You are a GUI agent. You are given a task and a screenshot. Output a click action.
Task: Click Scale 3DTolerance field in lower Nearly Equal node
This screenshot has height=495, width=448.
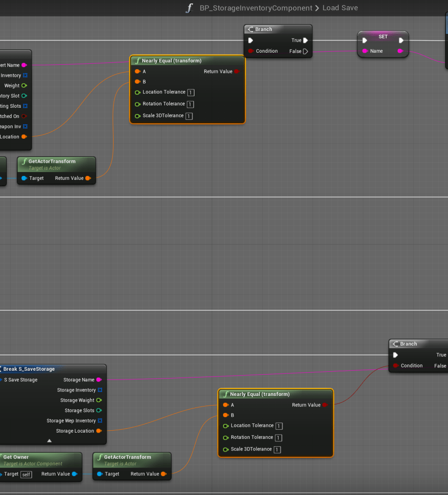(277, 450)
